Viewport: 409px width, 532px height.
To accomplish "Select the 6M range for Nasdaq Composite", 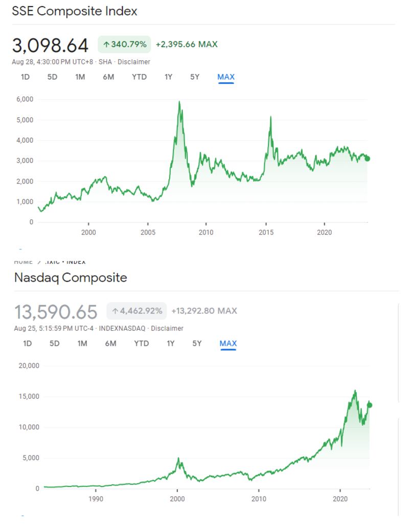I will (110, 343).
